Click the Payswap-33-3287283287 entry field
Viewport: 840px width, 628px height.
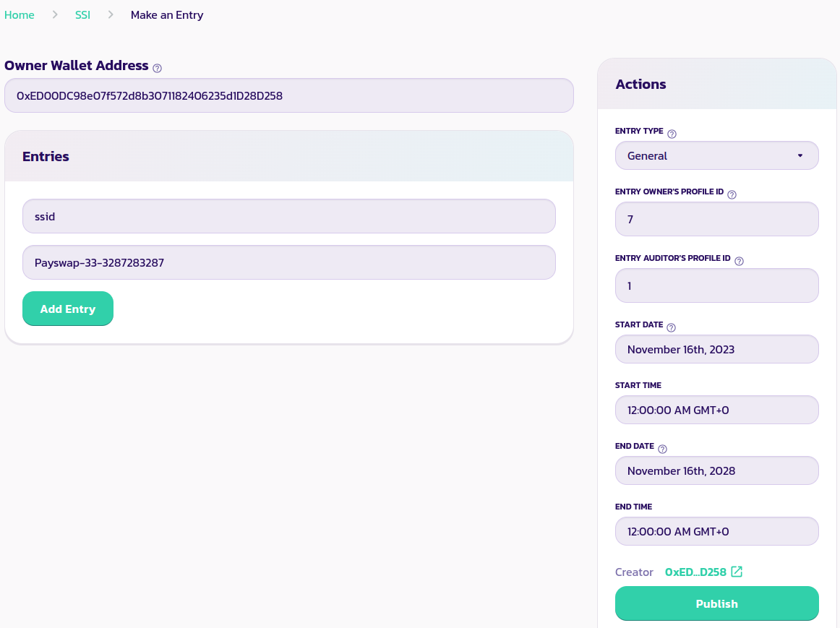pos(288,262)
